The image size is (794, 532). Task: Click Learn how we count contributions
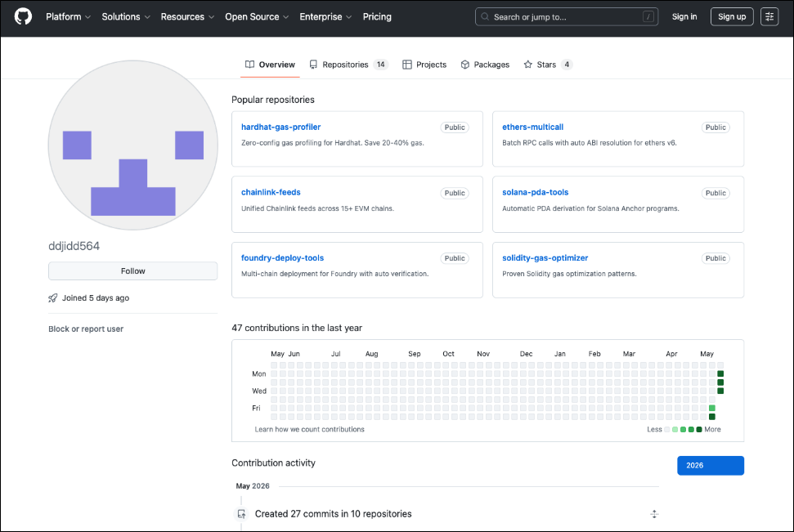pyautogui.click(x=309, y=429)
